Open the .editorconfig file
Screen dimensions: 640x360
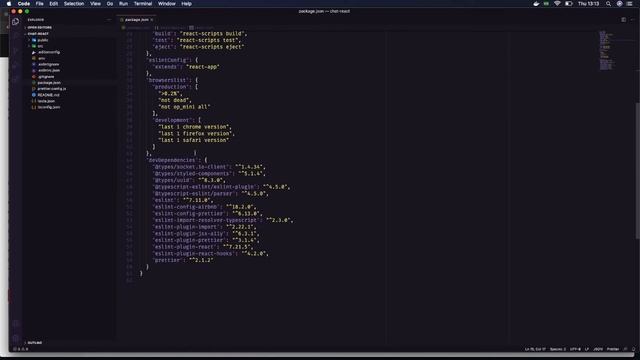click(x=49, y=52)
